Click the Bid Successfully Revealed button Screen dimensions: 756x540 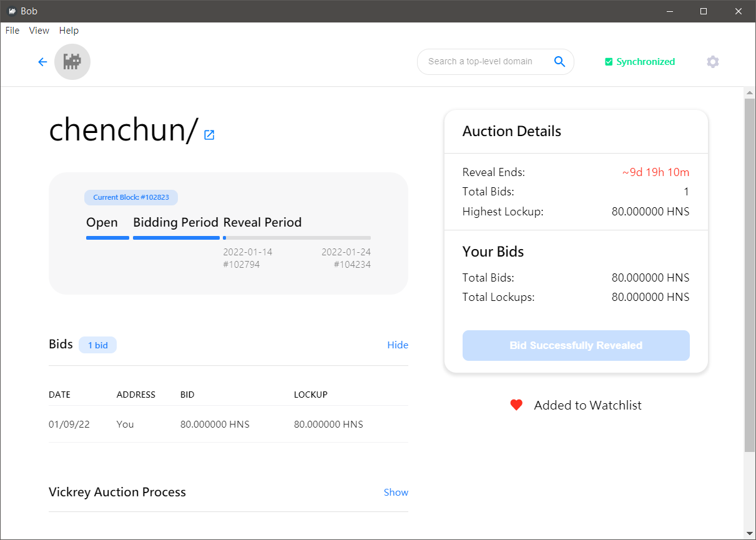coord(576,345)
